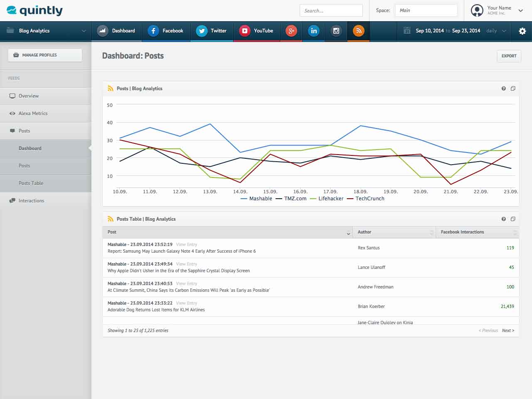This screenshot has height=399, width=532.
Task: Expand Posts chart widget window icon
Action: (513, 89)
